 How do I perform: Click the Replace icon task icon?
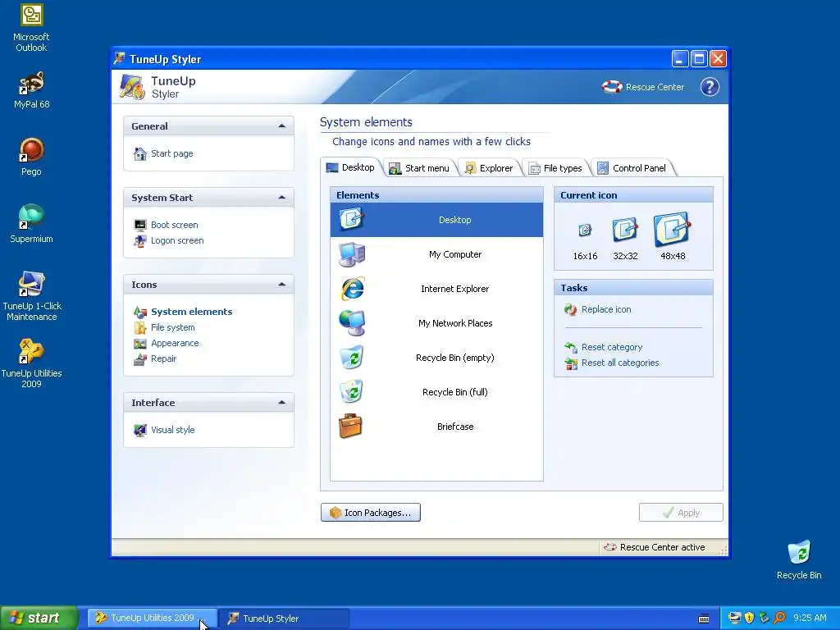pyautogui.click(x=571, y=309)
